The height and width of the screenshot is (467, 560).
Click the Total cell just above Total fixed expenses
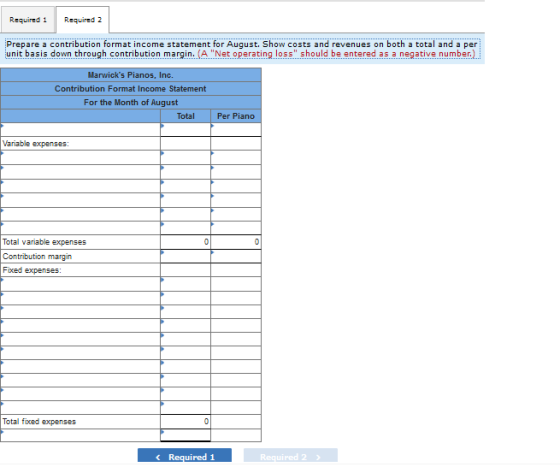(185, 408)
